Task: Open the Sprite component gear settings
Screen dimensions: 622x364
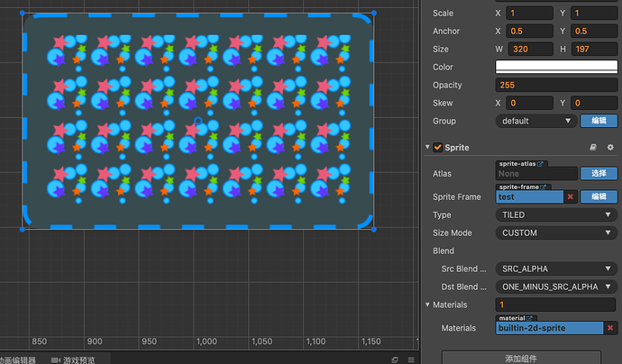Action: click(x=610, y=148)
